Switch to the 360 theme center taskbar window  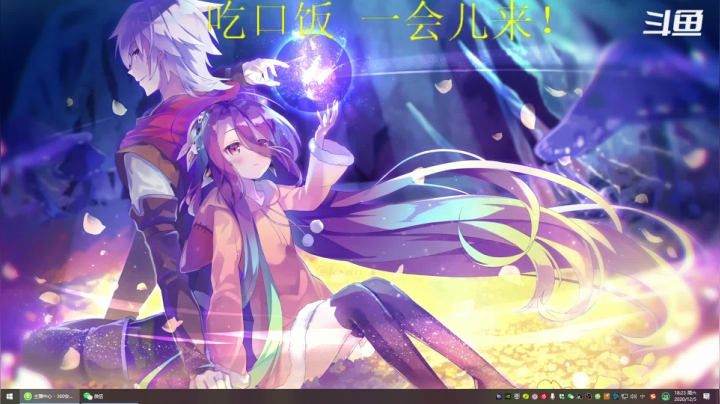tap(50, 396)
